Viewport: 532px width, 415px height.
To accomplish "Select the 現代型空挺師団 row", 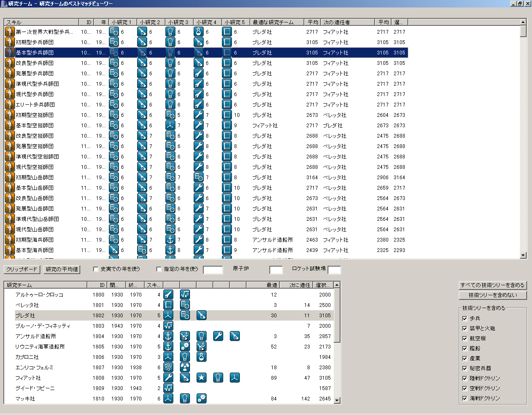I will pos(206,167).
